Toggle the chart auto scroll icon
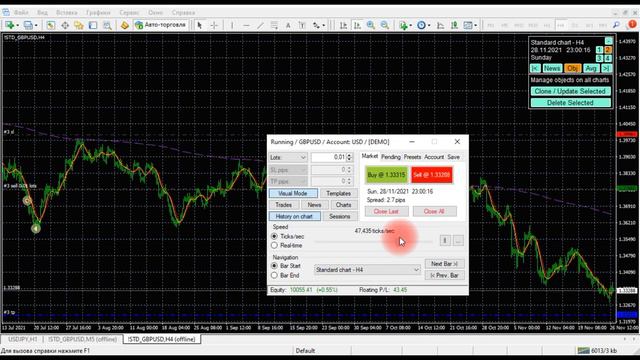 point(440,25)
